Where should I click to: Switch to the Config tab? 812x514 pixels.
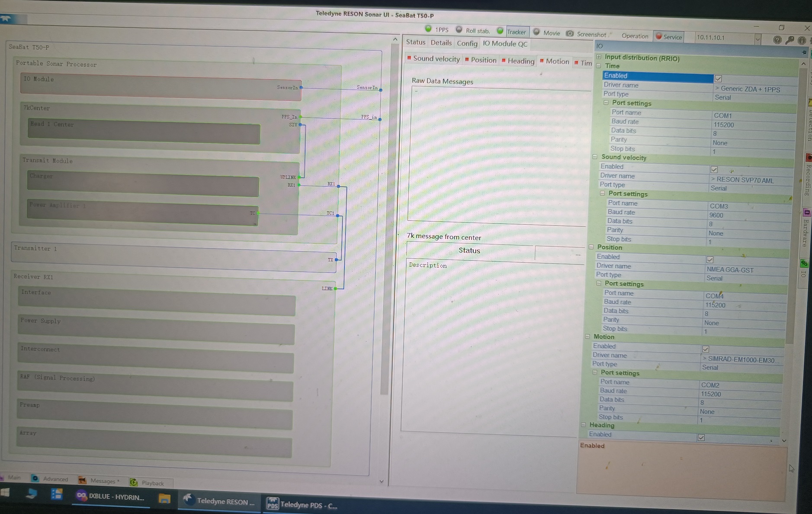(467, 43)
